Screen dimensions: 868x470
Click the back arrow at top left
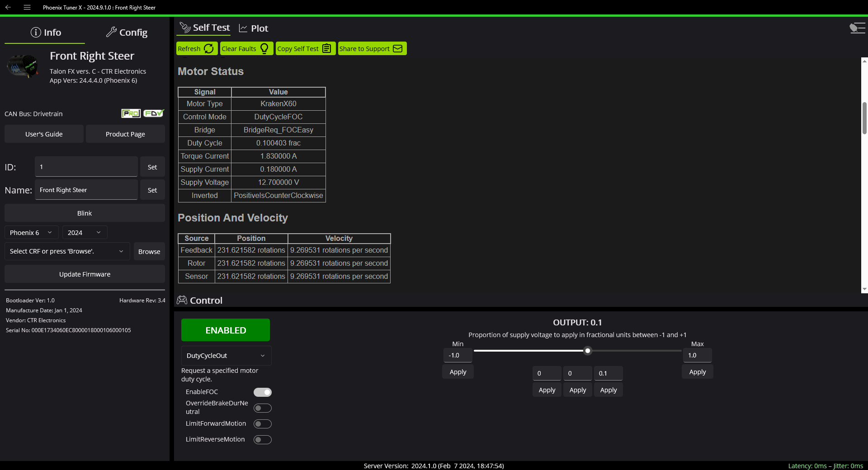[7, 7]
